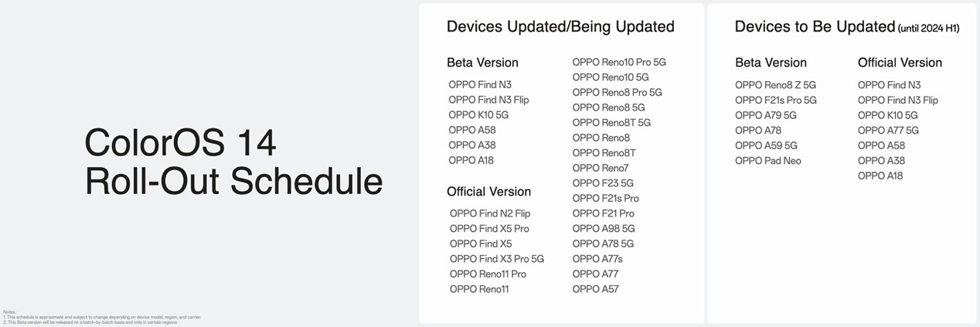Screen dimensions: 980x327
Task: Click the Notes fine print text
Action: coord(102,317)
